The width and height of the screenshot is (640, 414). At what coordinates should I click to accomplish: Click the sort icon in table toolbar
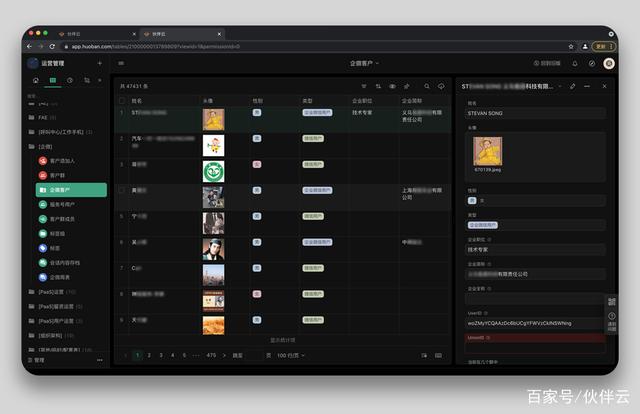pos(378,87)
